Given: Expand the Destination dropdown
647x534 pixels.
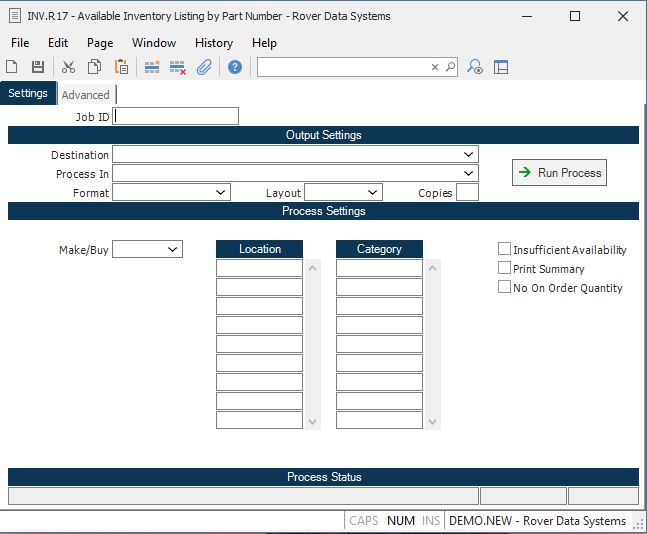Looking at the screenshot, I should coord(468,155).
